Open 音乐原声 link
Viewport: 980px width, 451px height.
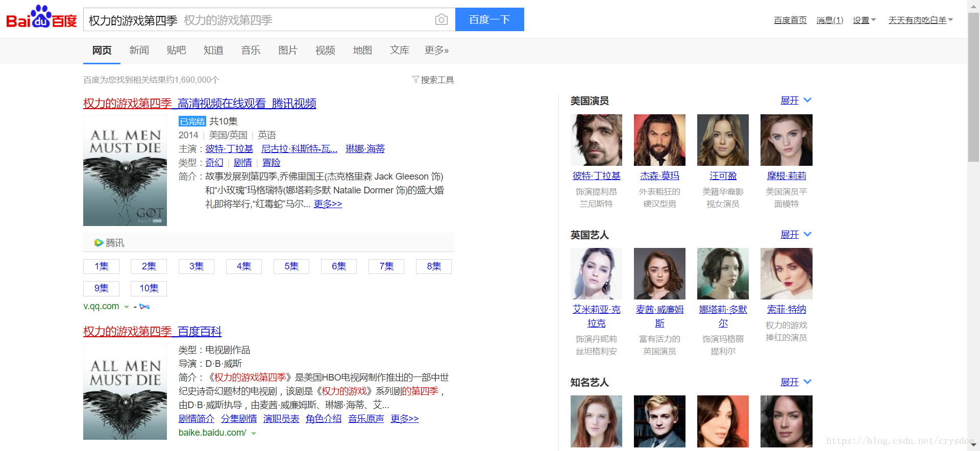click(x=366, y=418)
